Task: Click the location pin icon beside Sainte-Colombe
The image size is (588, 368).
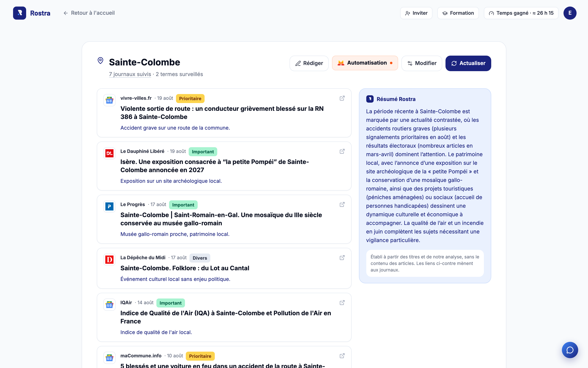Action: (100, 61)
